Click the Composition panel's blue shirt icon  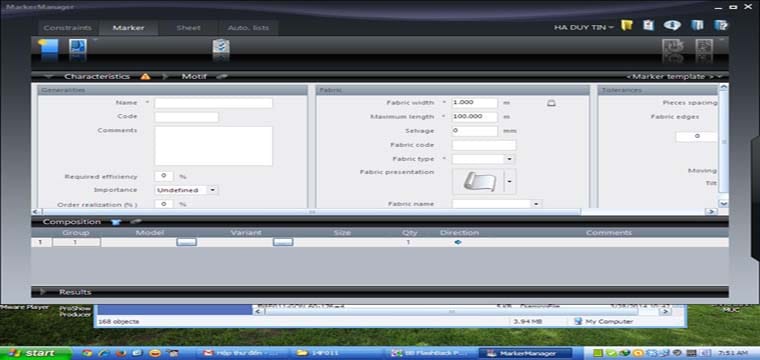coord(115,222)
